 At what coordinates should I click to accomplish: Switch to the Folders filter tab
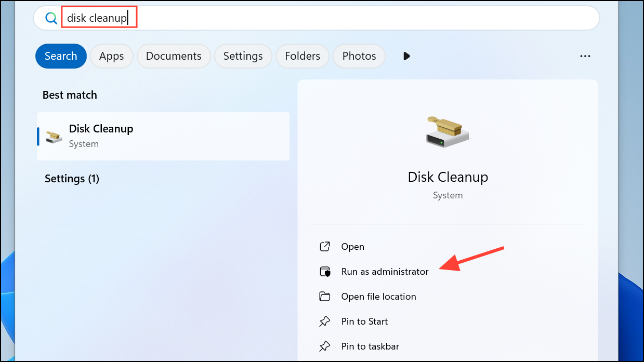point(303,56)
